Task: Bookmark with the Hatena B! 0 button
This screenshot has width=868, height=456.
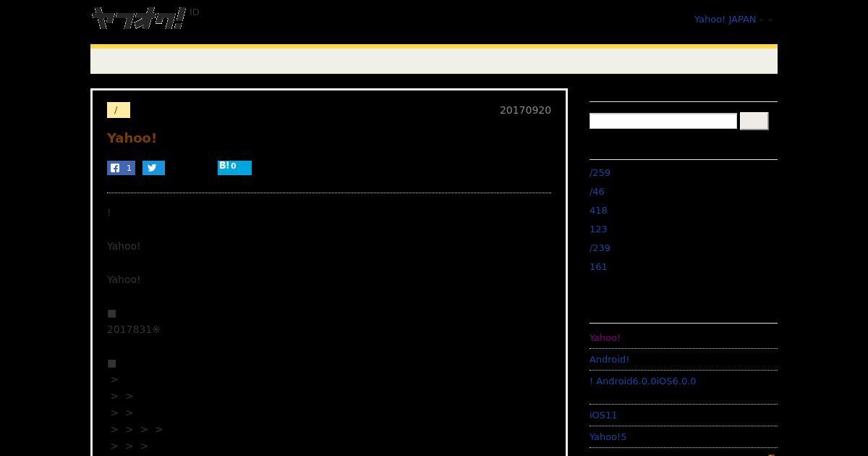Action: click(234, 168)
